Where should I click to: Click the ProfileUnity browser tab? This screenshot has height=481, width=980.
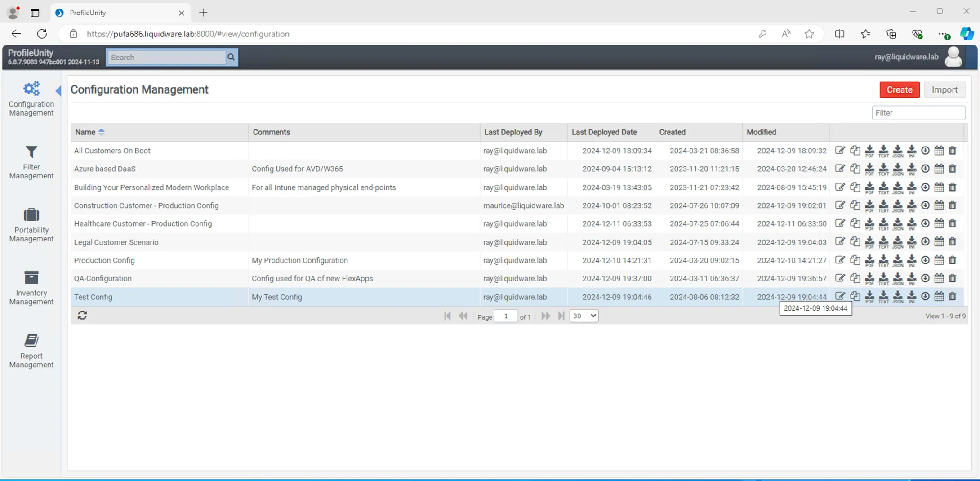(120, 13)
